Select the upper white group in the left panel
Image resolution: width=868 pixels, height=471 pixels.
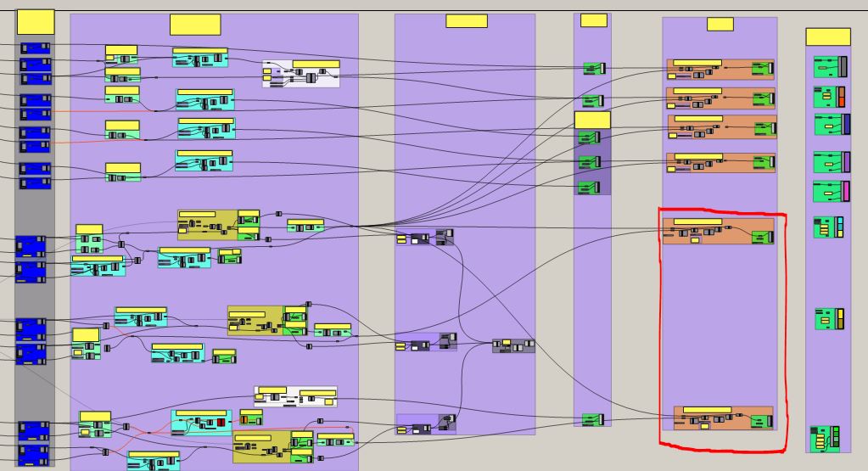[x=301, y=74]
